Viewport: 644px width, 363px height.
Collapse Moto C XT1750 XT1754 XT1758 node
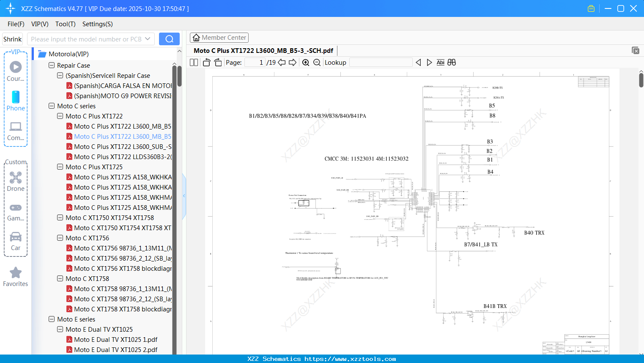(x=60, y=218)
